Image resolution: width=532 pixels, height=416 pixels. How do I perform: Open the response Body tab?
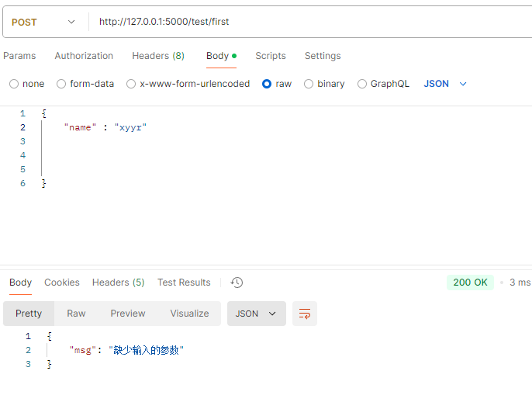pyautogui.click(x=20, y=283)
